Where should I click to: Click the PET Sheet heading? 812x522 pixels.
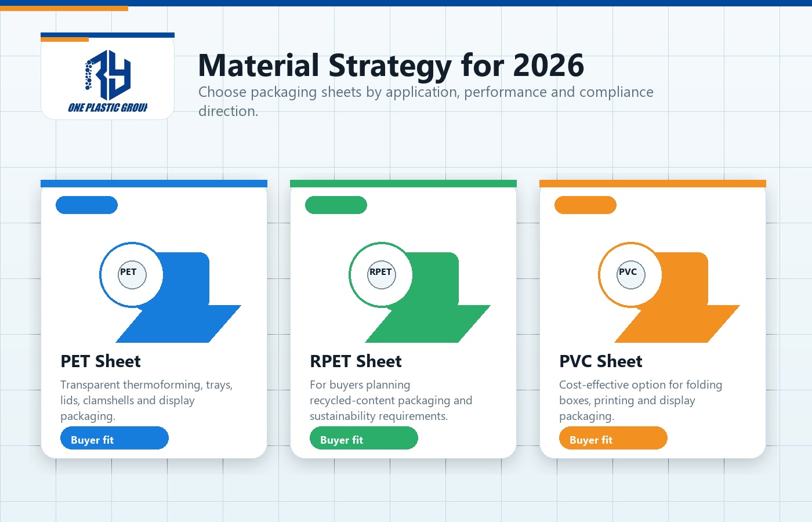point(101,361)
